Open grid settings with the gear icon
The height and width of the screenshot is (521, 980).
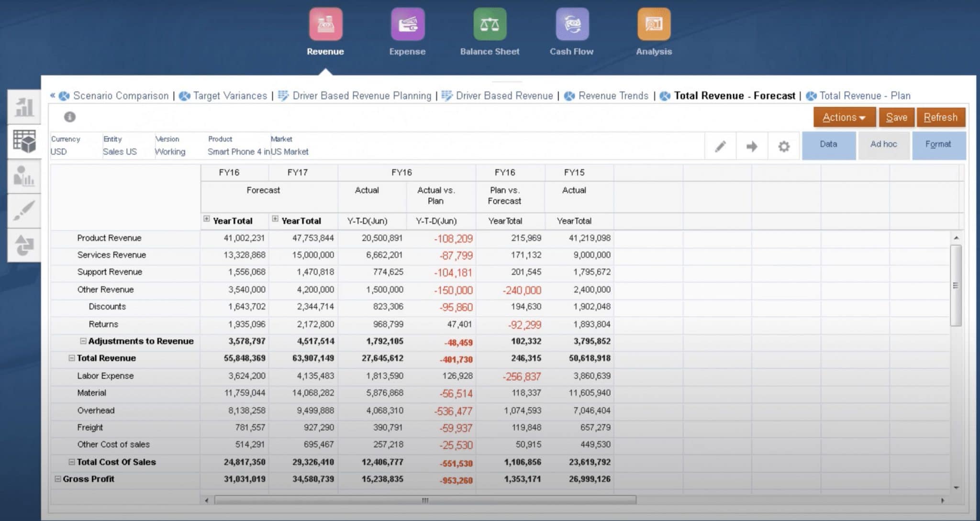pos(783,146)
